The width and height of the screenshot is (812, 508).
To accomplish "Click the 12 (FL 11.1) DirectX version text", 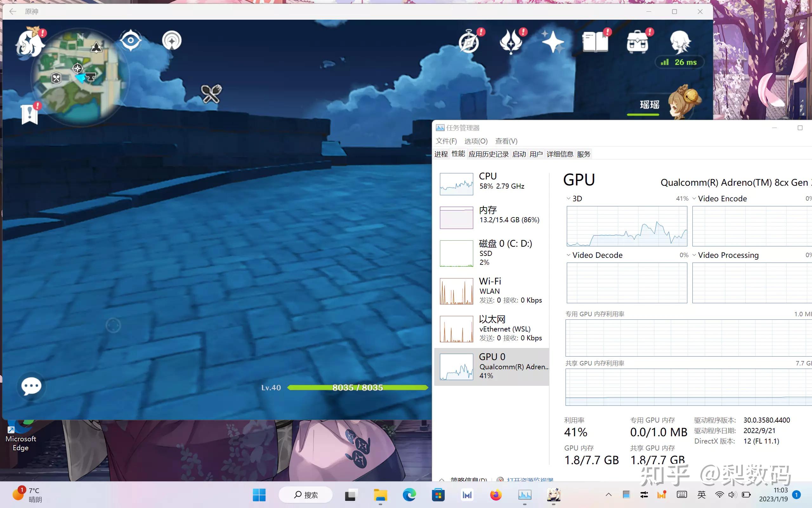I will (x=761, y=441).
